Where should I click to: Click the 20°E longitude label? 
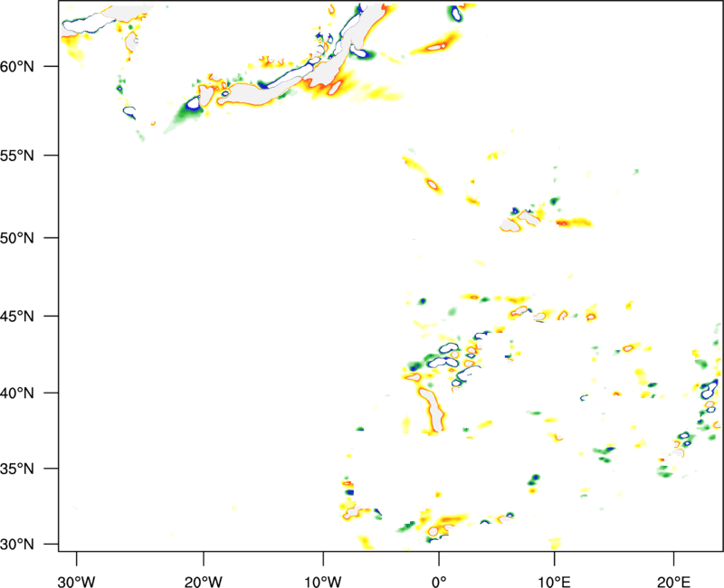(673, 582)
